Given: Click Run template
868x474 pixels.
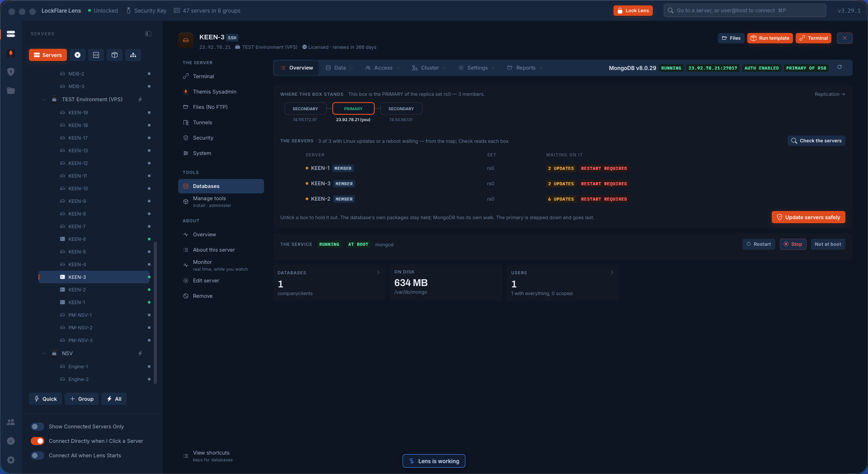Looking at the screenshot, I should pos(770,38).
